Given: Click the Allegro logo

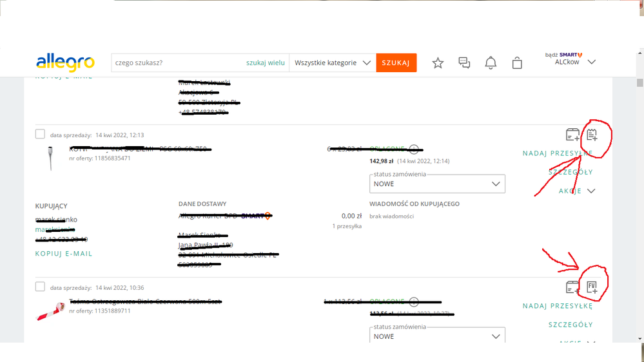Looking at the screenshot, I should click(65, 62).
